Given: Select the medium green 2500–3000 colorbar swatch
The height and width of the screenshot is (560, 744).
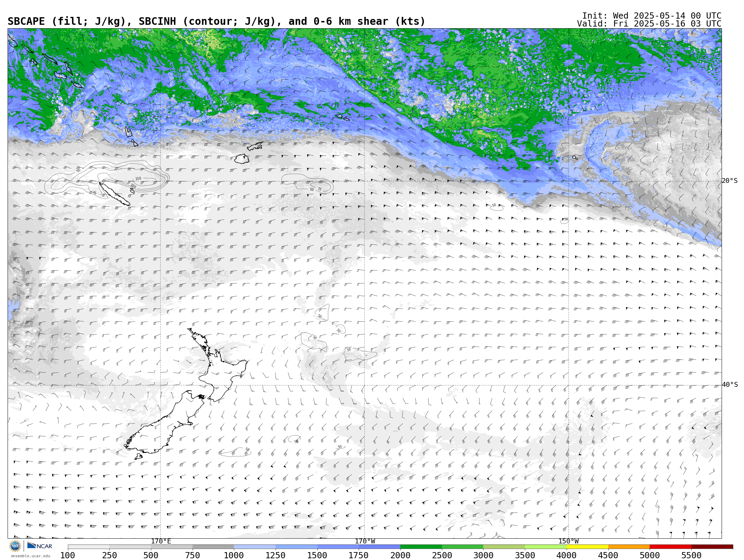Looking at the screenshot, I should (x=463, y=547).
